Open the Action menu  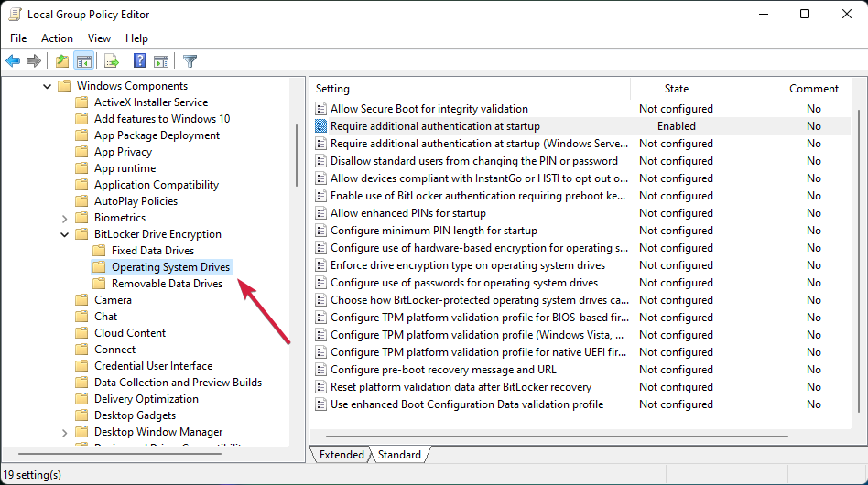coord(57,38)
